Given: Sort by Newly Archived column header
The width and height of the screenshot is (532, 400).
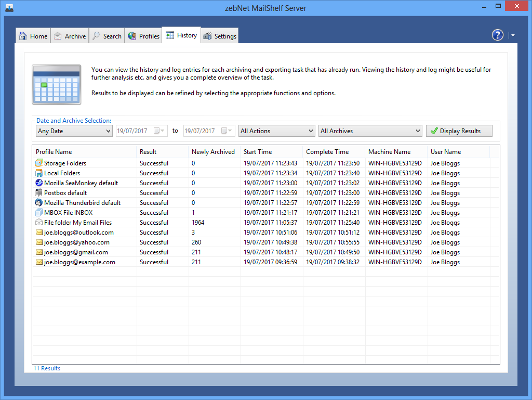Looking at the screenshot, I should pyautogui.click(x=213, y=152).
